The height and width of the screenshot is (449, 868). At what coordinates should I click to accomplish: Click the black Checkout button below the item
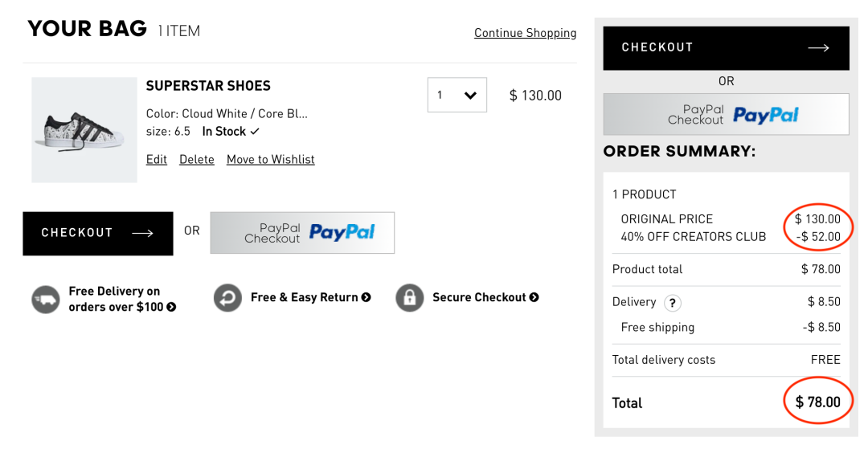pos(98,234)
